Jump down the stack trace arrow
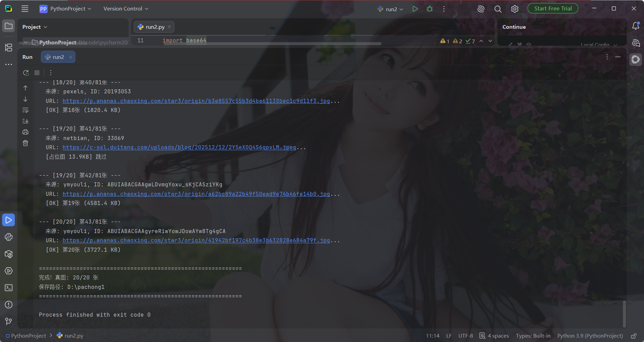Image resolution: width=644 pixels, height=342 pixels. [x=25, y=99]
